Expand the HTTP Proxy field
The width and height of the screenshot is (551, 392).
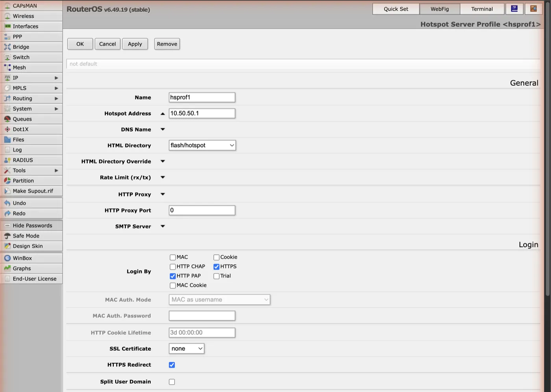163,194
